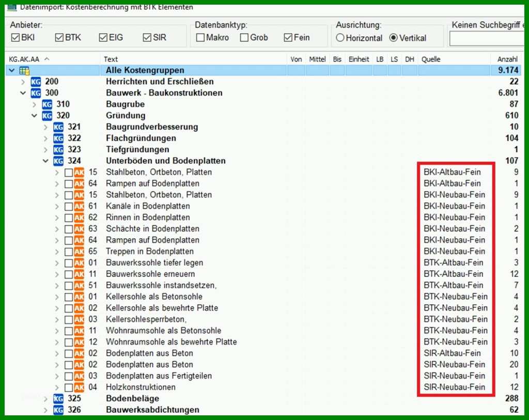This screenshot has width=529, height=420.
Task: Click the Quelle column header
Action: pyautogui.click(x=431, y=59)
